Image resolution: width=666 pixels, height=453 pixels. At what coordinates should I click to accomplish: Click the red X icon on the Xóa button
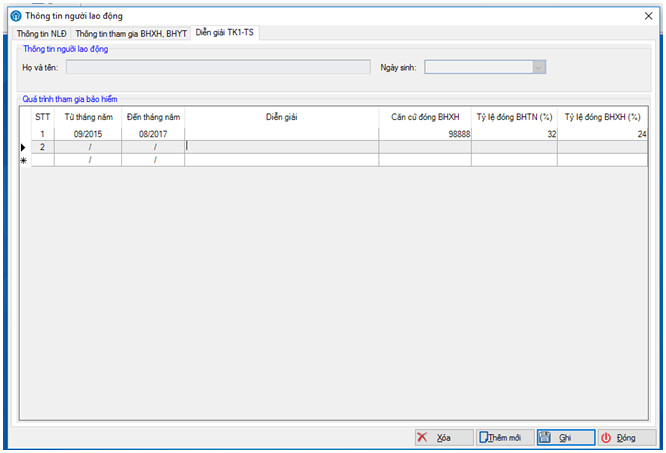[x=422, y=437]
